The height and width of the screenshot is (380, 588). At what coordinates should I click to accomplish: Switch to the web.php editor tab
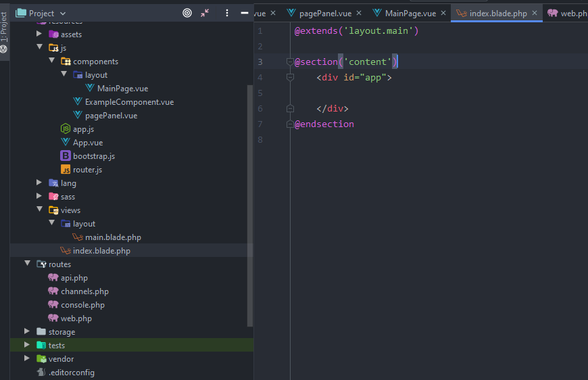tap(567, 13)
